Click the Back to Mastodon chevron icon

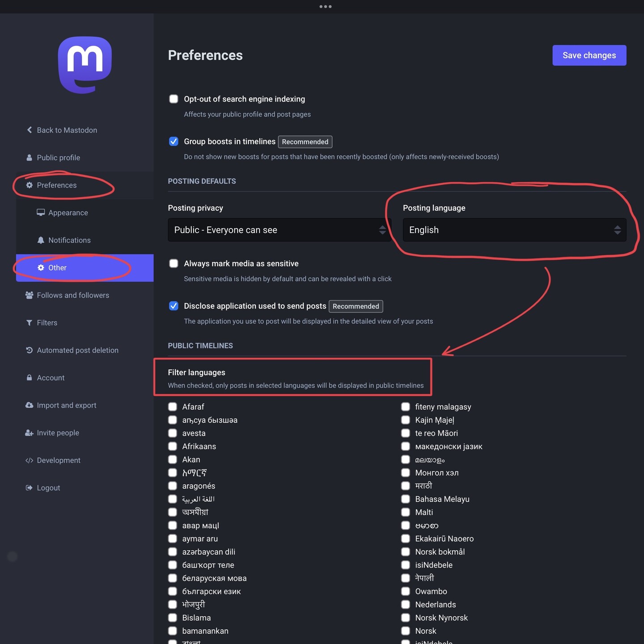pyautogui.click(x=30, y=130)
